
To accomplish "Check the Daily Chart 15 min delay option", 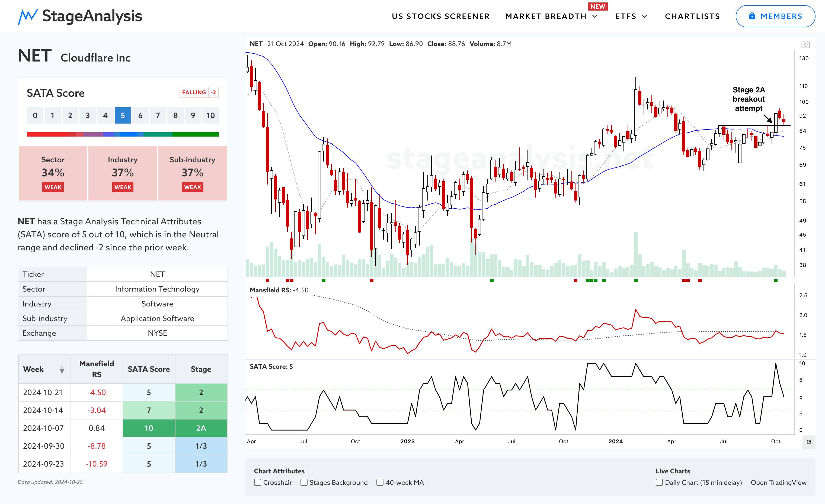I will pos(659,482).
